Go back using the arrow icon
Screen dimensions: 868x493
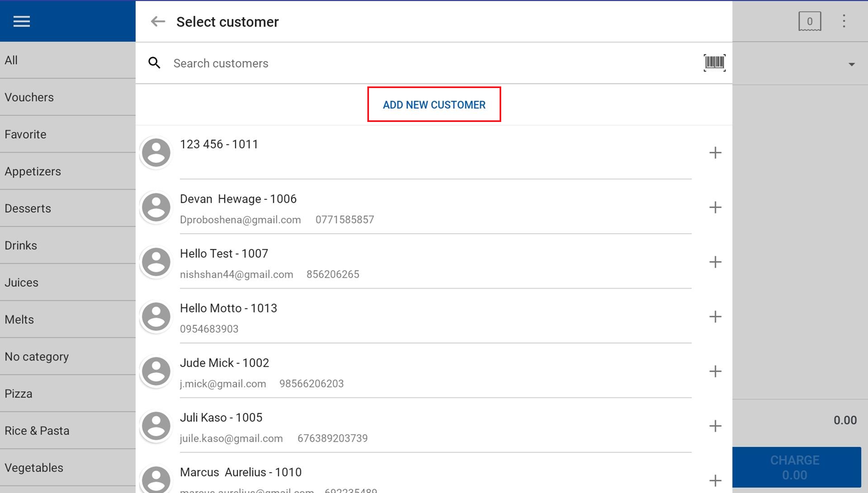(x=158, y=21)
